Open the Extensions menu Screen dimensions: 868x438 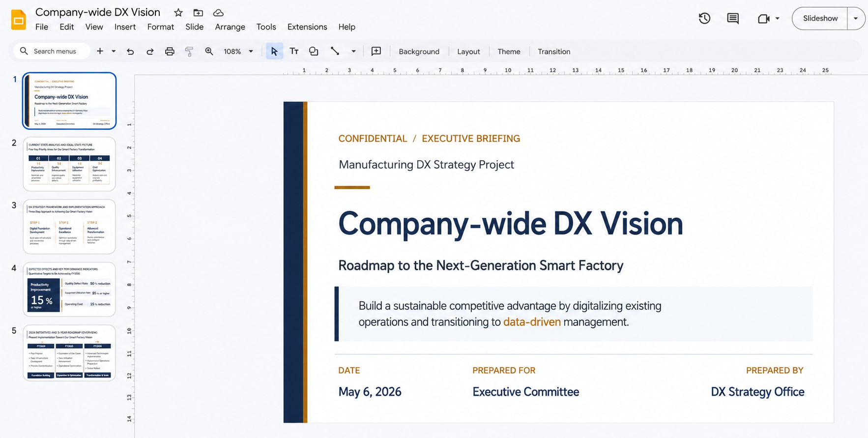coord(307,27)
